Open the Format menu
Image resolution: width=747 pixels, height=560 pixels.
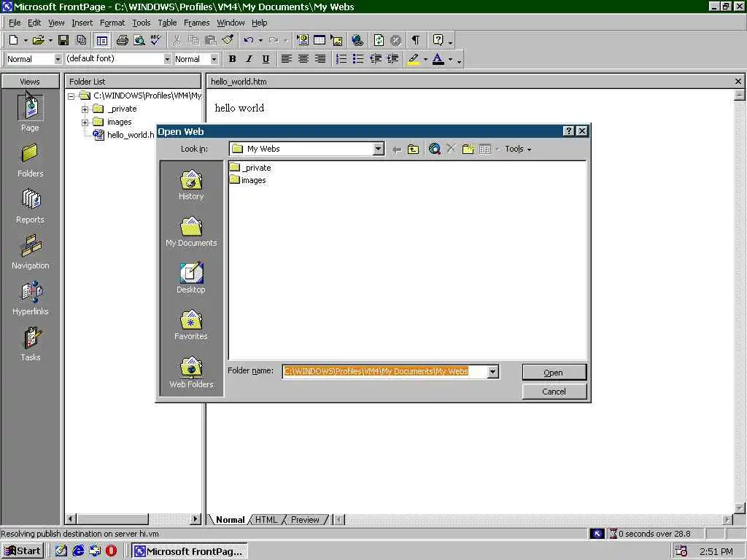[112, 23]
